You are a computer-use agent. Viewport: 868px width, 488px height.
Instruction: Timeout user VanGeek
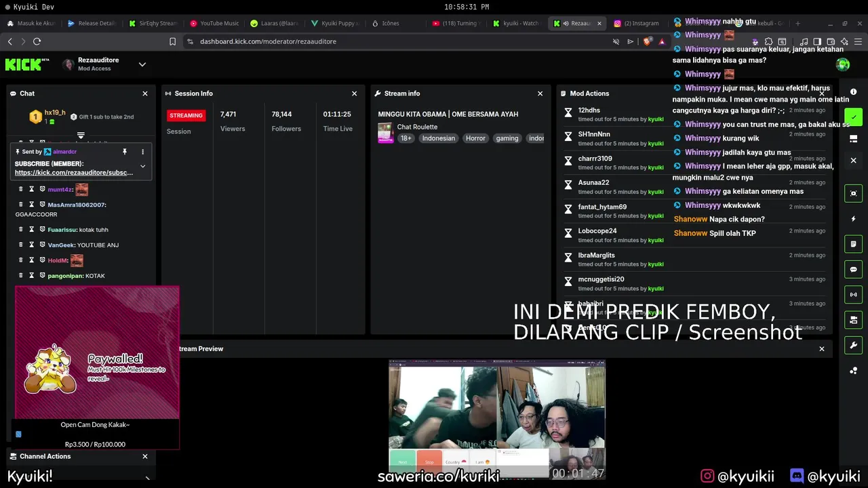tap(31, 245)
